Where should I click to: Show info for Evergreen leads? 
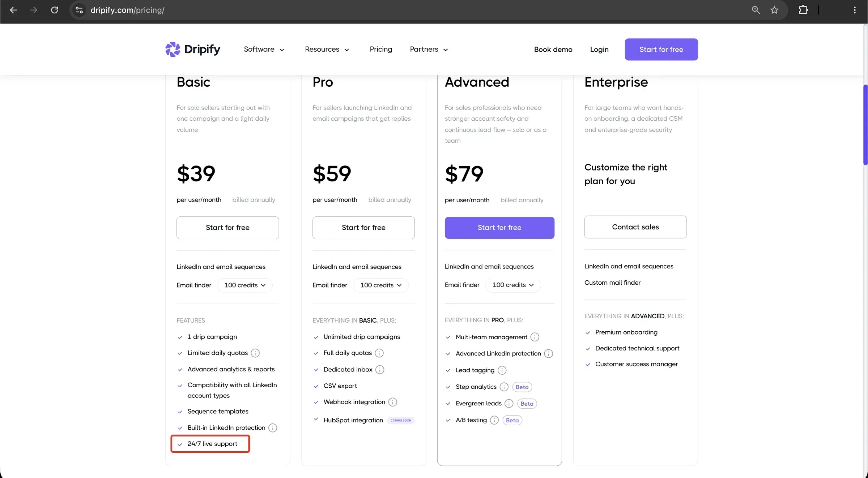tap(509, 404)
